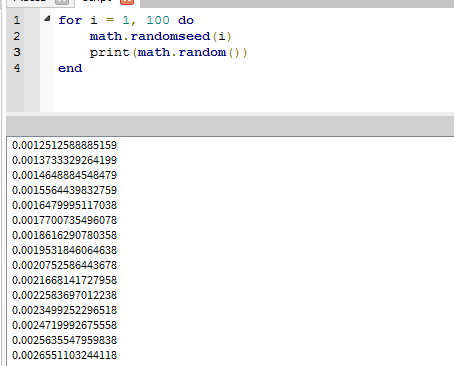
Task: Select output line 0.0025635547959838
Action: point(64,340)
